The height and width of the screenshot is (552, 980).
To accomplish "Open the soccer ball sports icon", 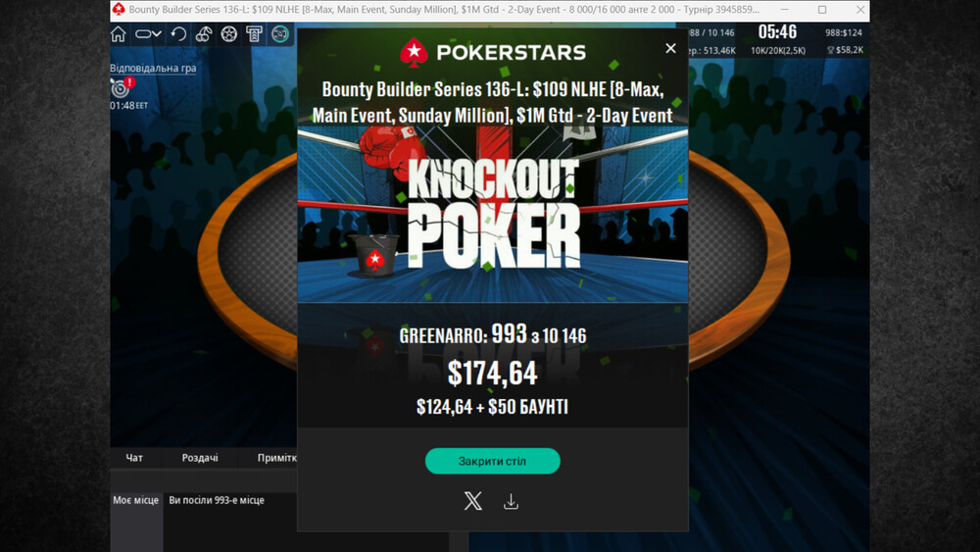I will pyautogui.click(x=228, y=33).
